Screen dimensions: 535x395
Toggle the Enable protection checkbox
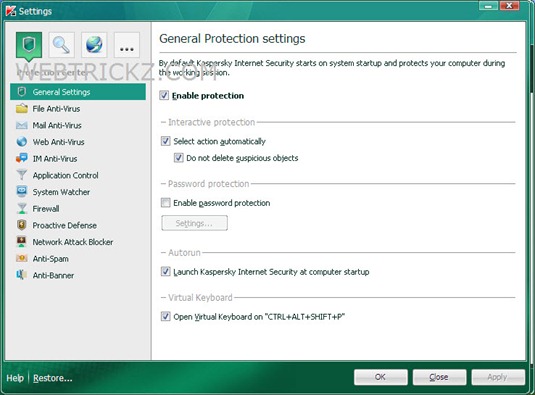[x=164, y=96]
